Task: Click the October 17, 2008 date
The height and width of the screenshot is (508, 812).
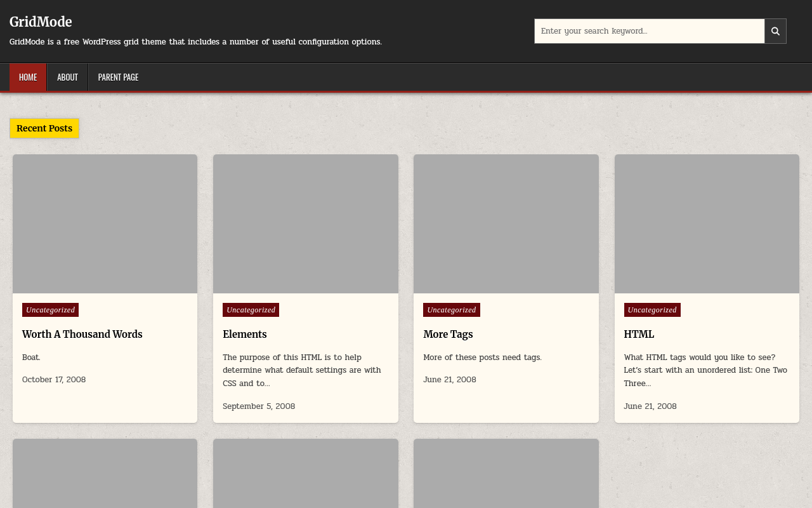Action: pyautogui.click(x=54, y=380)
